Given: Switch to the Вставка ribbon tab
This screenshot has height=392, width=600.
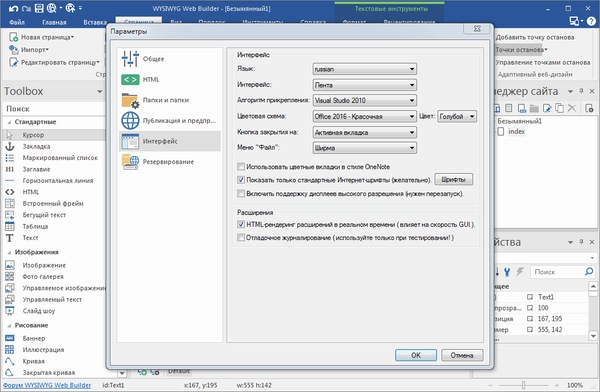Looking at the screenshot, I should 95,22.
